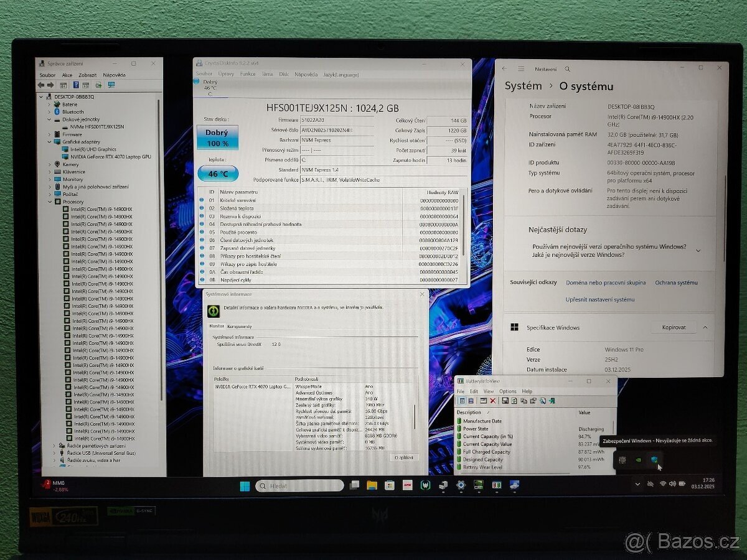Open help via the question mark toolbar icon
This screenshot has height=560, width=747.
[x=76, y=85]
